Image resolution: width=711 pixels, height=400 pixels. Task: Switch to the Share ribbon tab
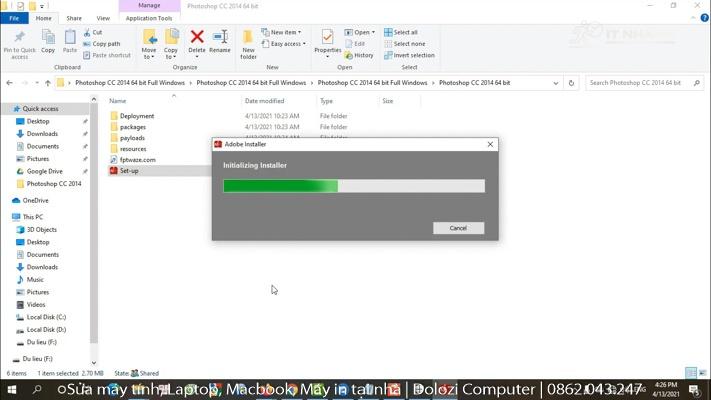click(x=74, y=18)
